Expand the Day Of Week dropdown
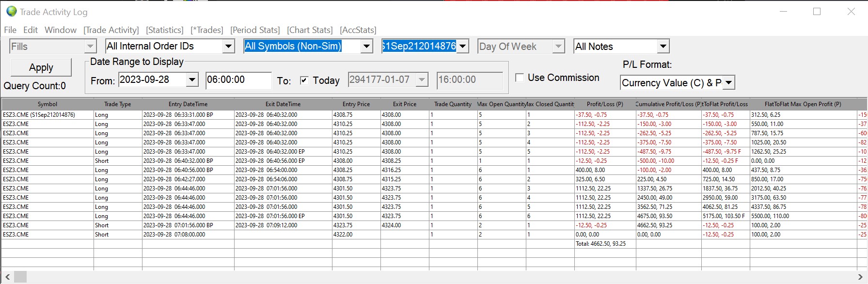Viewport: 868px width, 284px height. pos(559,47)
